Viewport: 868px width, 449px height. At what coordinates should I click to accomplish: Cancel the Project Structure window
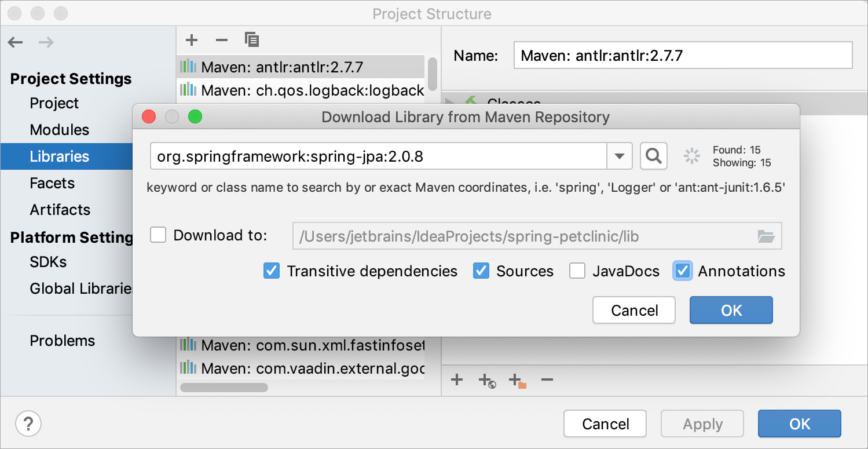(605, 424)
